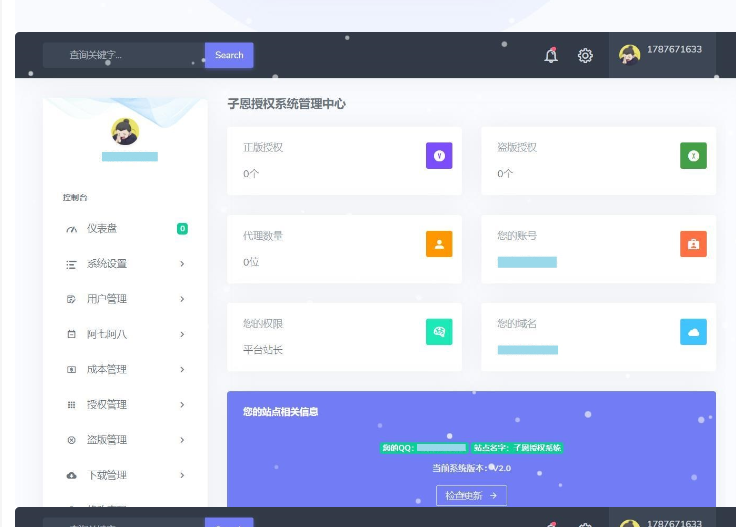This screenshot has height=527, width=736.
Task: Click the 您的站点相关信息 panel title
Action: tap(281, 412)
